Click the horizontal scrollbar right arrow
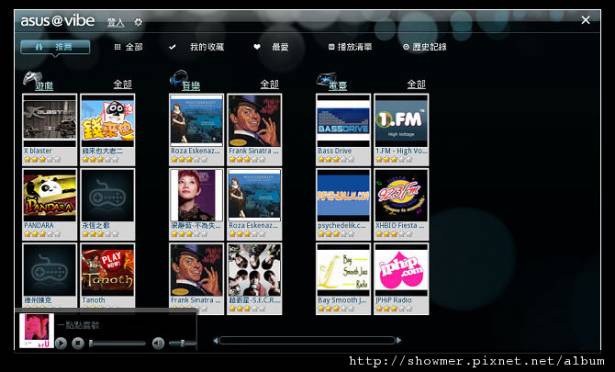This screenshot has width=615, height=372. click(x=398, y=340)
